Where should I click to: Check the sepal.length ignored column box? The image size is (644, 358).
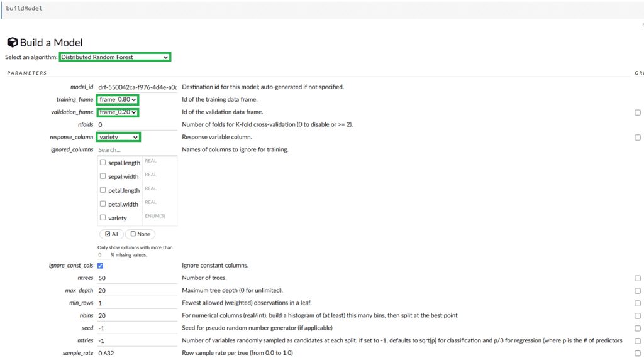(103, 163)
